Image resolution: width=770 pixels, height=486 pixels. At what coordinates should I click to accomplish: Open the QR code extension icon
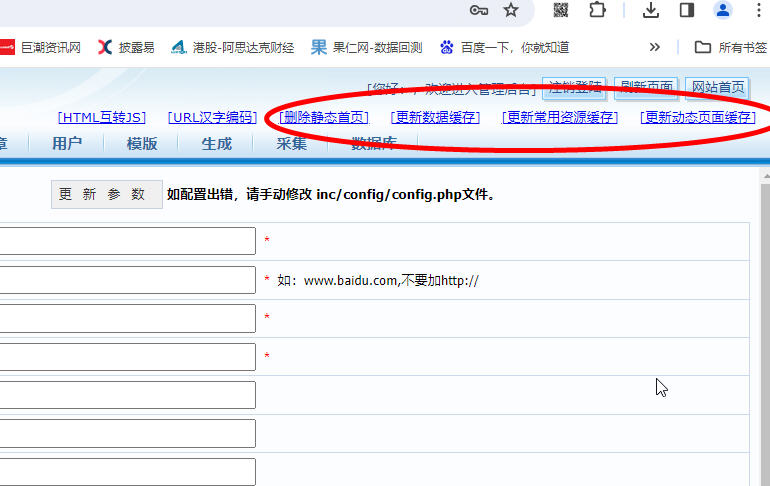tap(561, 10)
